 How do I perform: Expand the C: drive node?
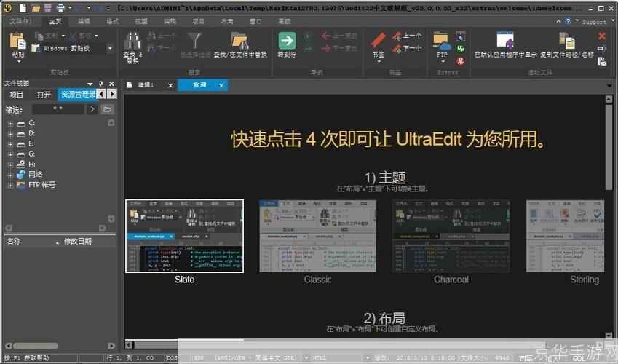pos(10,124)
